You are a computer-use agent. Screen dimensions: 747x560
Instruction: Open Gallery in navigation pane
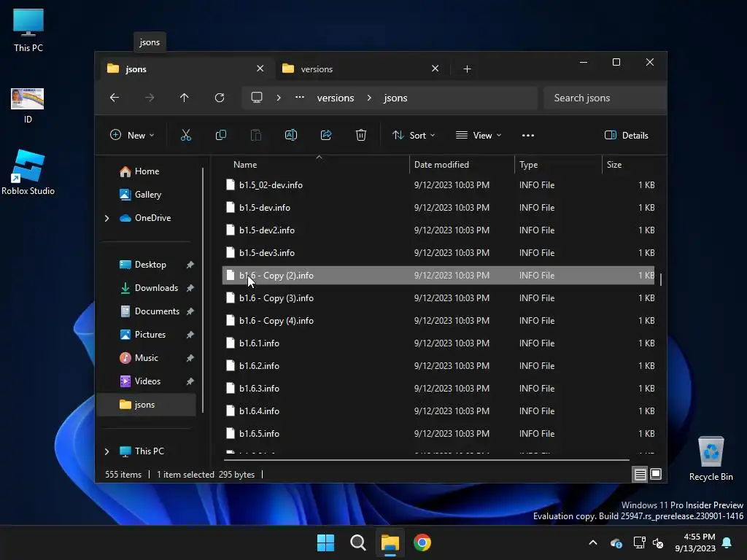[147, 195]
